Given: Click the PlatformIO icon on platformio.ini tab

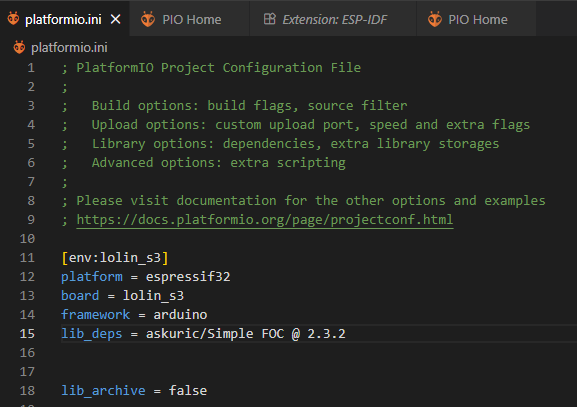Looking at the screenshot, I should point(13,19).
